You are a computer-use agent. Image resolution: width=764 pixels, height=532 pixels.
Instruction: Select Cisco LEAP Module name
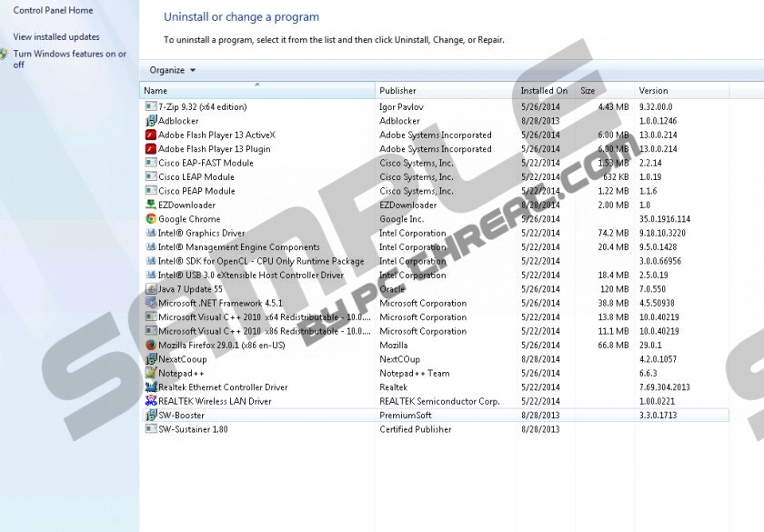[196, 176]
